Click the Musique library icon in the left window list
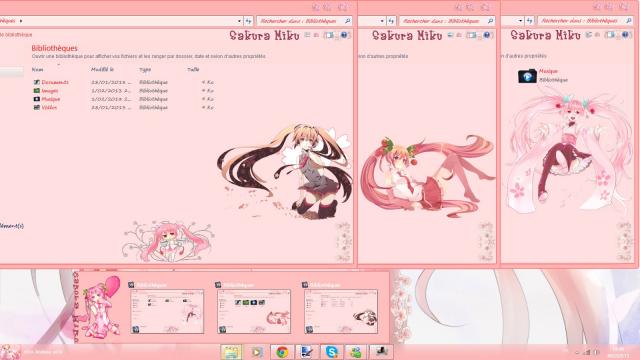Viewport: 640px width, 360px height. click(37, 99)
